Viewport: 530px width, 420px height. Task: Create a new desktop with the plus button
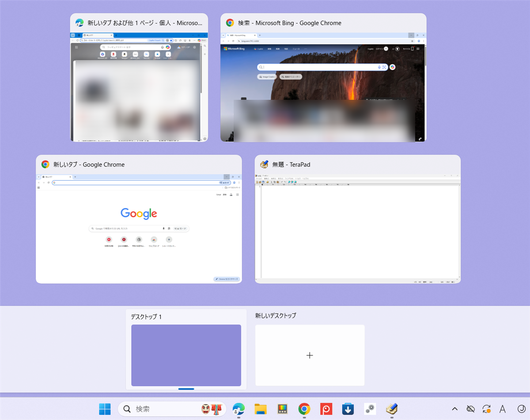(310, 355)
